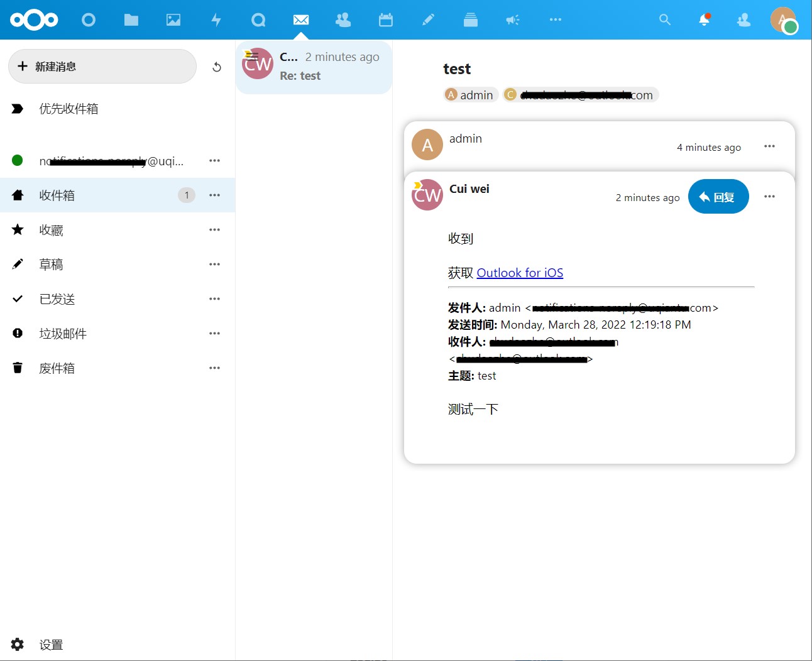Open the user avatar menu
812x661 pixels.
pos(783,20)
